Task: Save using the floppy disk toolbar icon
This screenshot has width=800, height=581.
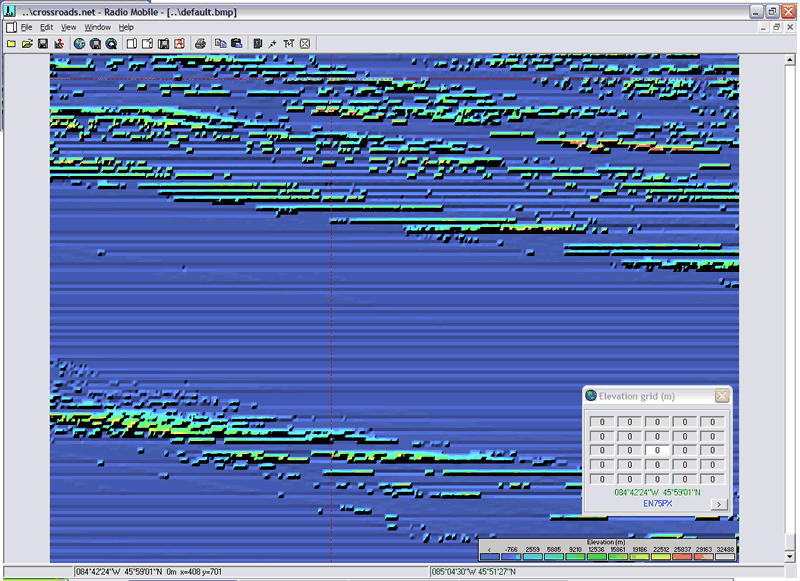Action: 43,44
